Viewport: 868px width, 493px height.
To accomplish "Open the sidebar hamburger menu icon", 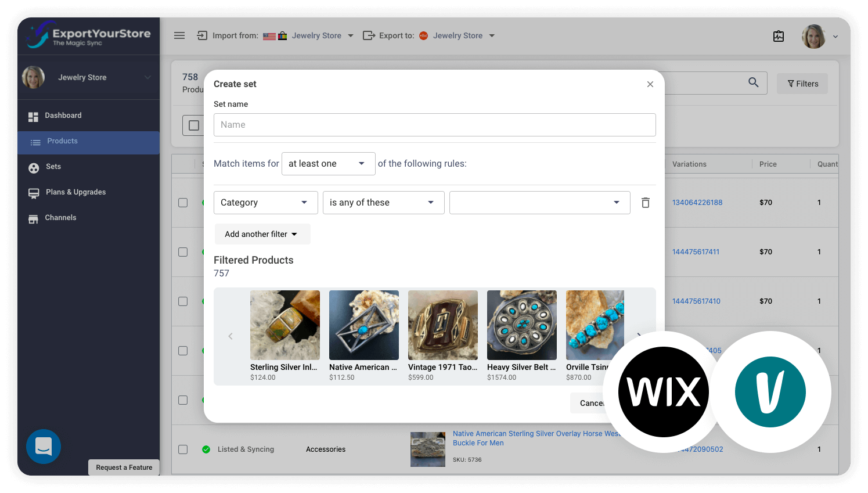I will coord(179,35).
